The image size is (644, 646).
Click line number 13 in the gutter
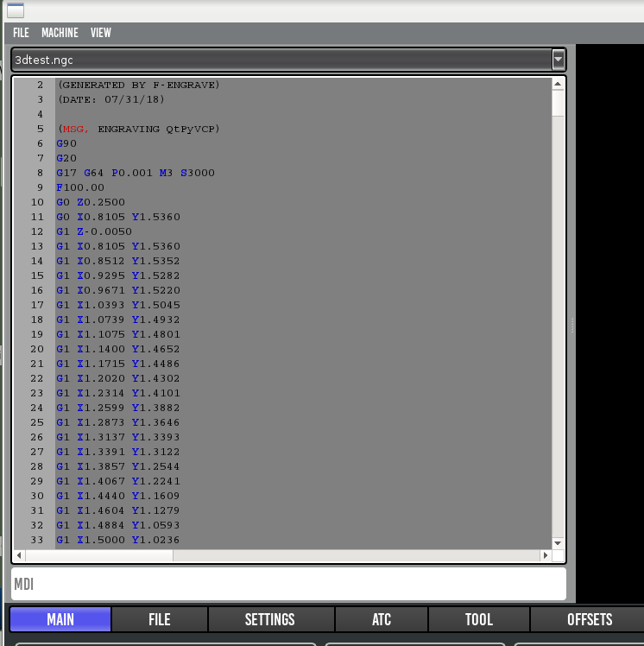coord(37,246)
